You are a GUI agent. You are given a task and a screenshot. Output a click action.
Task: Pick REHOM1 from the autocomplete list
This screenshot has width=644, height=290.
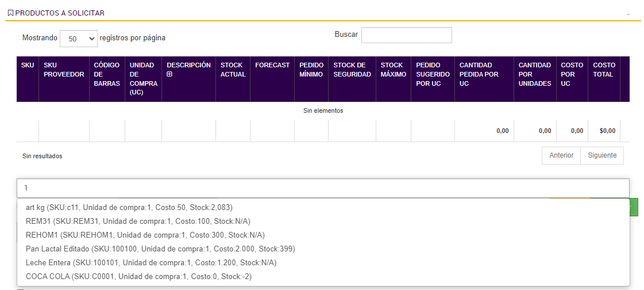[x=145, y=235]
